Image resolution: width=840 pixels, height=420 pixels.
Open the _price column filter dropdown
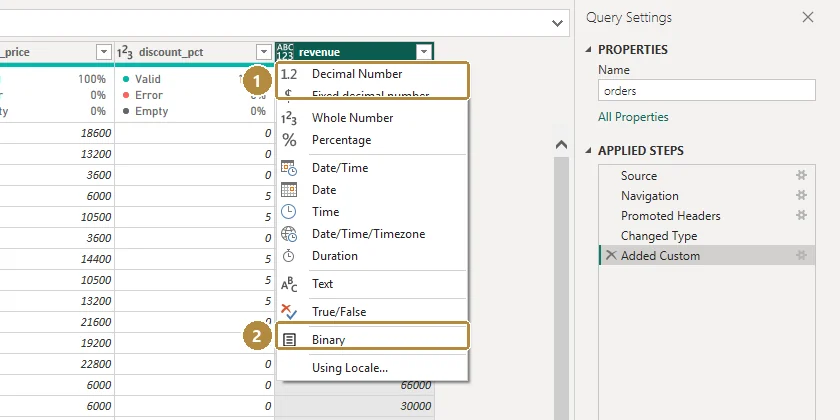(x=103, y=52)
